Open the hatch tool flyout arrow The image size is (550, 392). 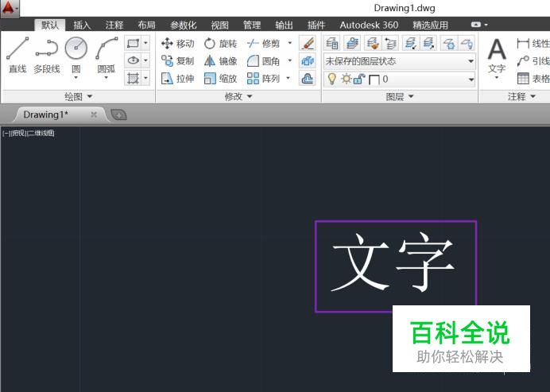(145, 78)
